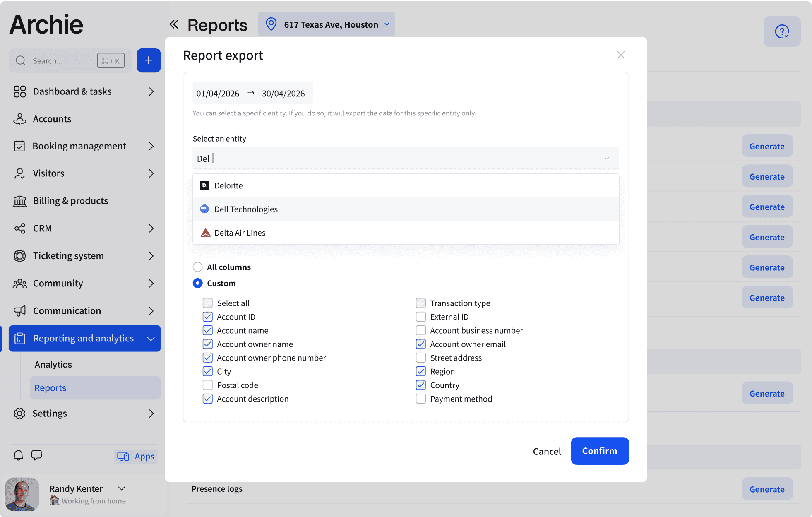Click the Deloitte company logo in dropdown

[204, 185]
